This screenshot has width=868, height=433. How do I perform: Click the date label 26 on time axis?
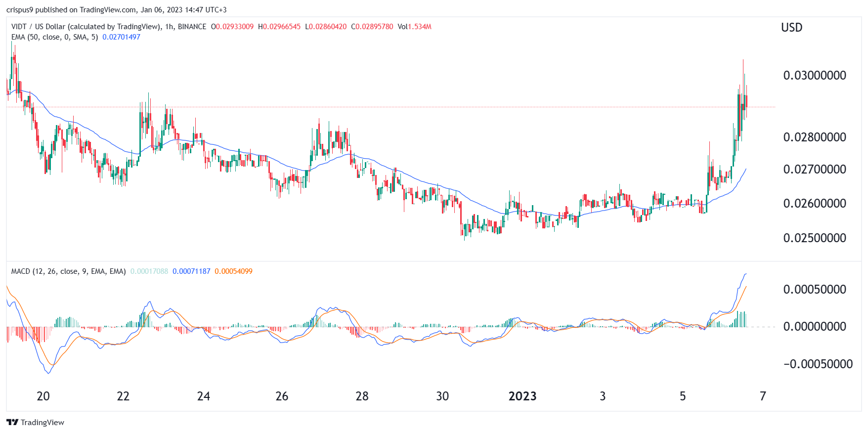[282, 396]
